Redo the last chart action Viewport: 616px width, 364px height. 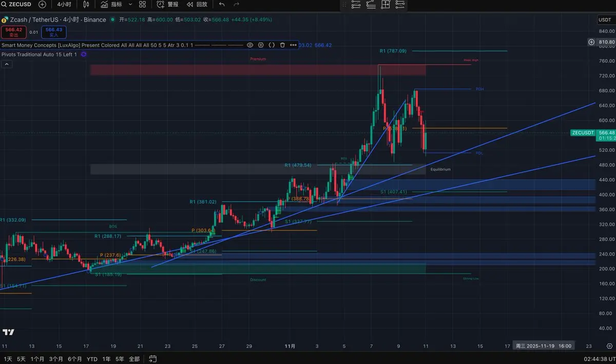pyautogui.click(x=236, y=4)
